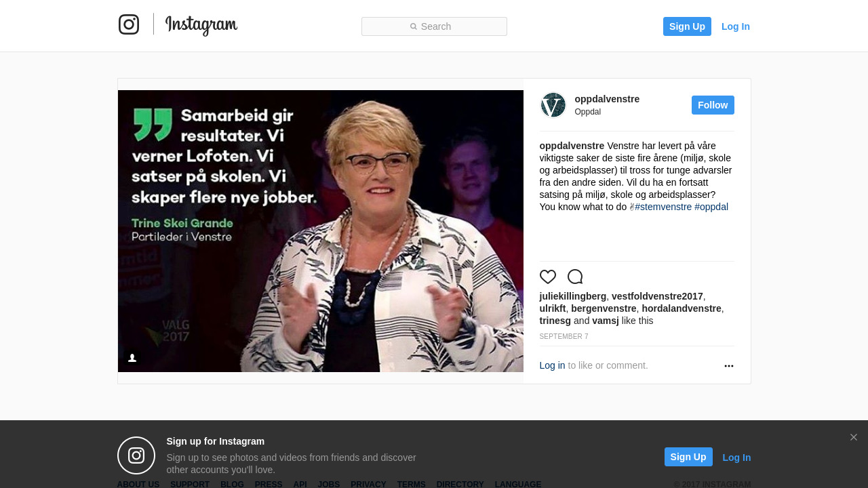Like the post with the heart icon
Viewport: 868px width, 488px height.
click(x=548, y=277)
